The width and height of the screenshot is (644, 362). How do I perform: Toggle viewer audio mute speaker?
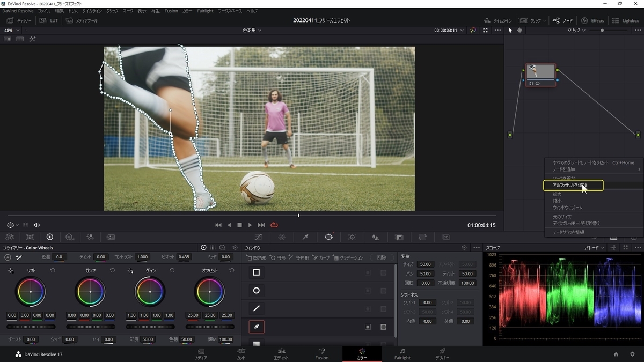tap(36, 225)
